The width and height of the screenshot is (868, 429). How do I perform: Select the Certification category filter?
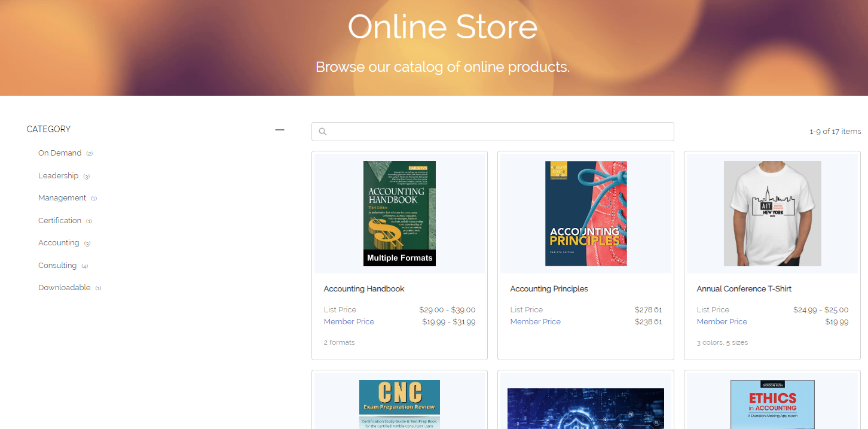point(60,221)
